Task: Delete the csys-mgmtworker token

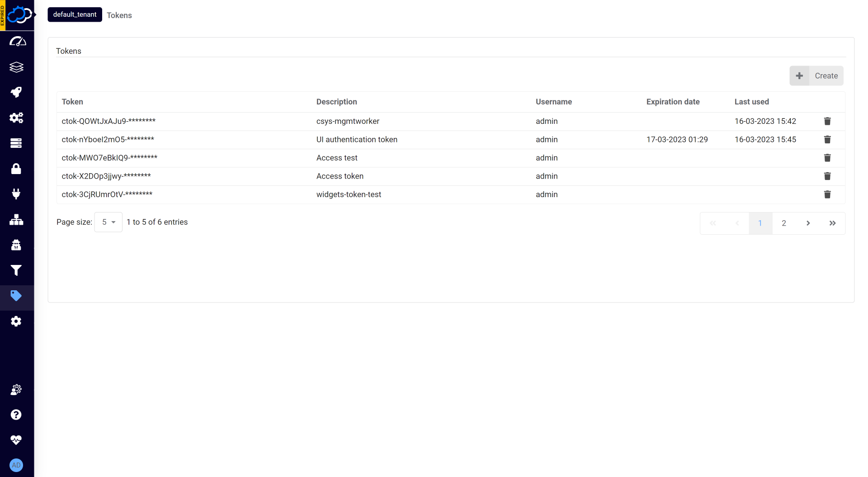Action: click(827, 121)
